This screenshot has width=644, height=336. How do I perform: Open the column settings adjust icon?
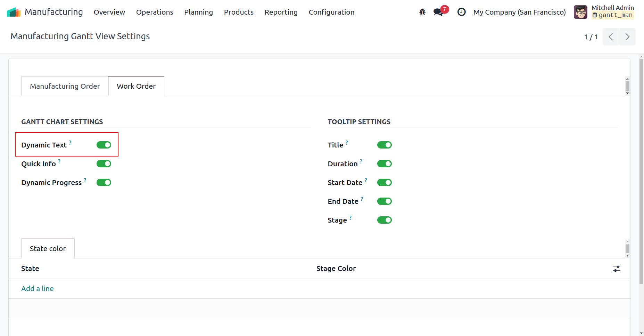pos(617,269)
